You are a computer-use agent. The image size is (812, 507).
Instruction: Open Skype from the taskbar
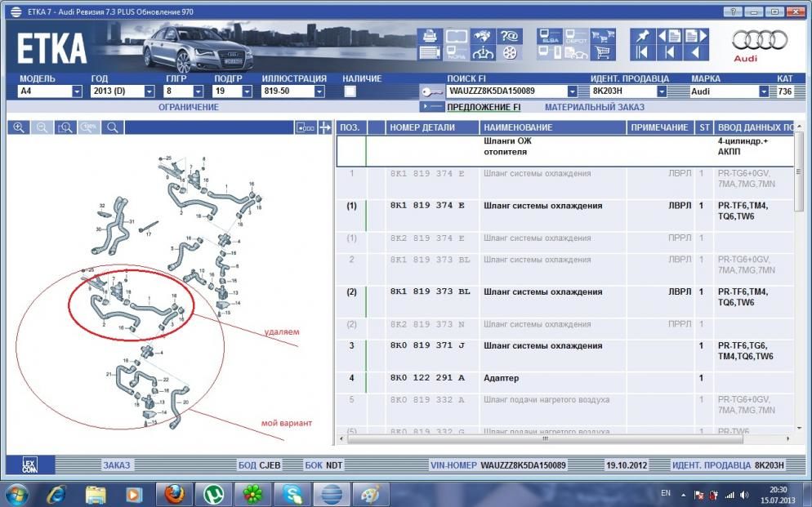click(292, 495)
